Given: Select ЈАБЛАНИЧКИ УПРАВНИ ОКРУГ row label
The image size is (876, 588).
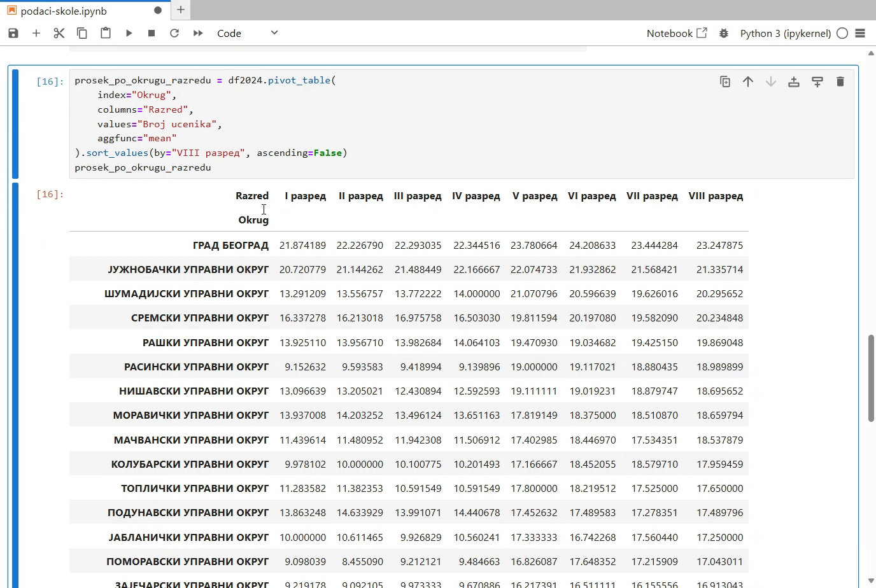Looking at the screenshot, I should 188,537.
